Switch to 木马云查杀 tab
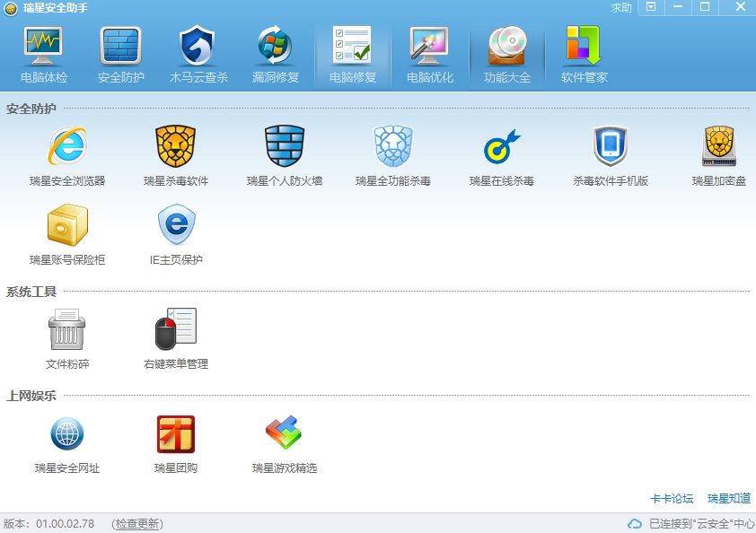This screenshot has height=533, width=756. point(198,54)
